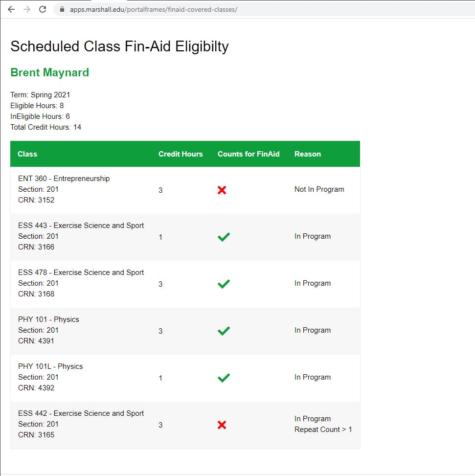Screen dimensions: 475x476
Task: Click Scheduled Class Fin-Aid Eligibilty title
Action: [119, 46]
